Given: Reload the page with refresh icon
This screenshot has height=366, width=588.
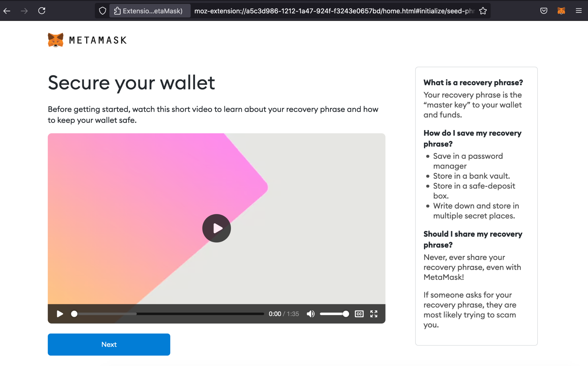Looking at the screenshot, I should click(42, 11).
